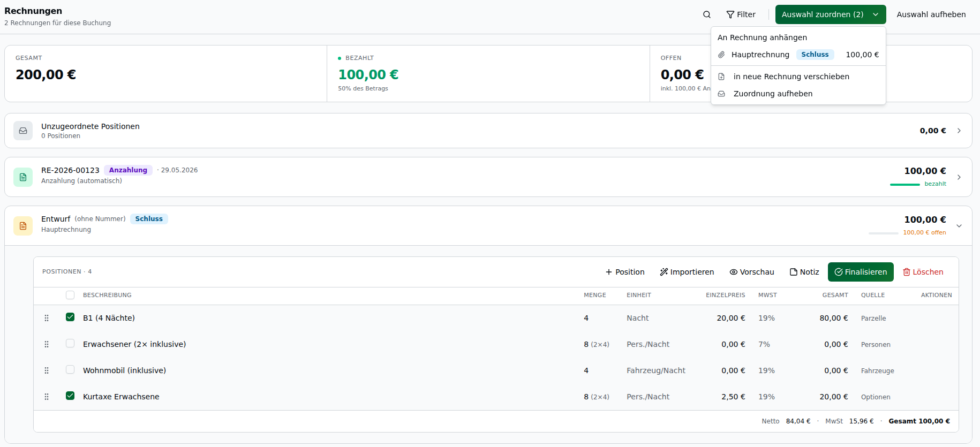This screenshot has height=447, width=980.
Task: Click the inbox icon beside Zuordnung aufheben
Action: coord(721,94)
